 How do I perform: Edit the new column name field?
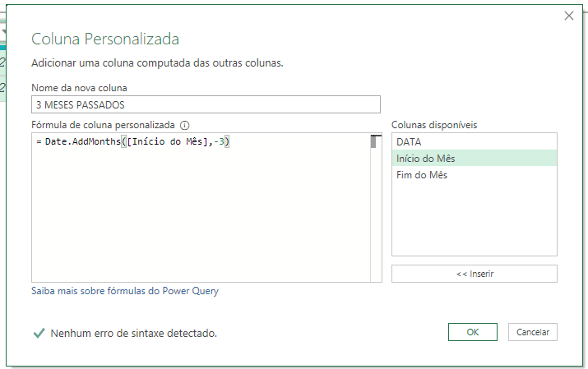pyautogui.click(x=206, y=104)
